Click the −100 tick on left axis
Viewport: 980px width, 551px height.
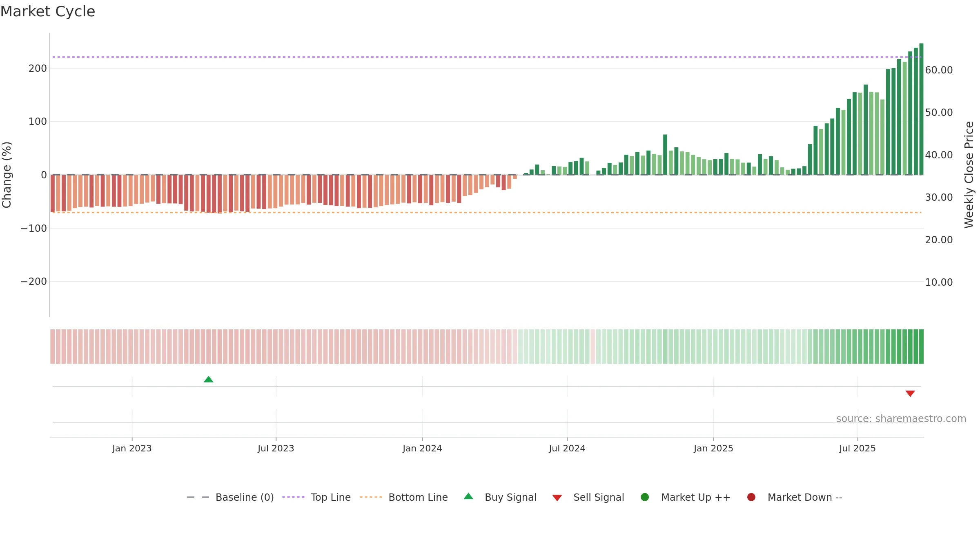34,229
